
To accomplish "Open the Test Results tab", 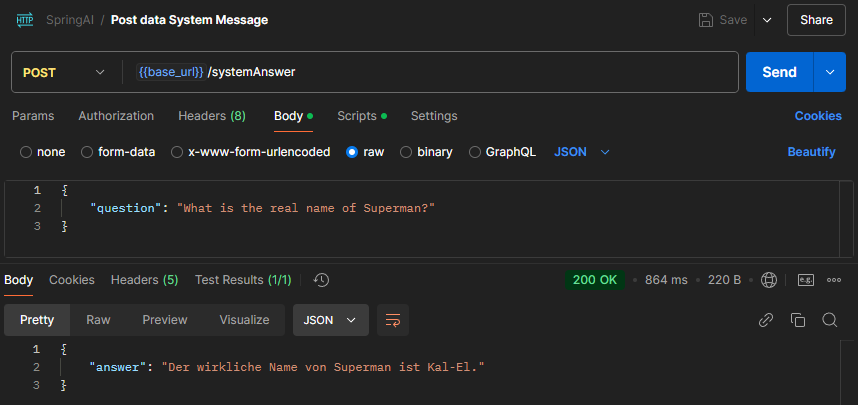I will [243, 280].
